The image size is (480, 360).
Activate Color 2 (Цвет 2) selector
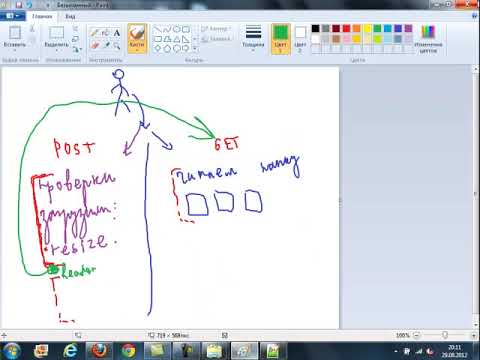(x=300, y=39)
